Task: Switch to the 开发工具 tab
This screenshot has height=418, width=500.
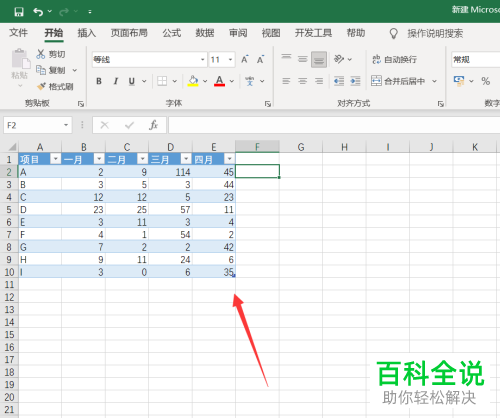Action: click(x=313, y=33)
